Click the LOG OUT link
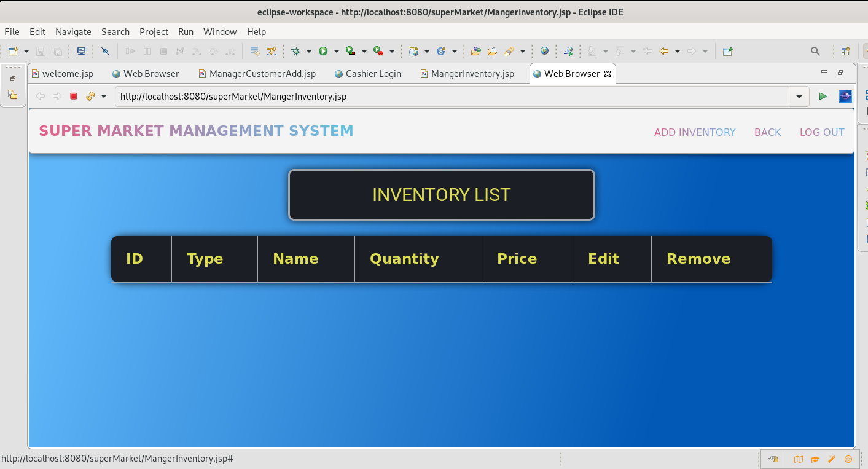Image resolution: width=868 pixels, height=469 pixels. (x=821, y=132)
